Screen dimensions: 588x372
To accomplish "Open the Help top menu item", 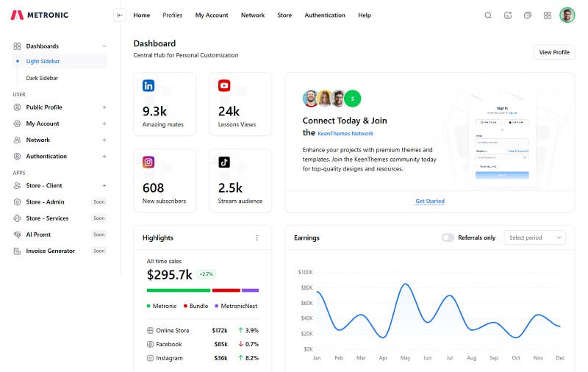I will (365, 15).
